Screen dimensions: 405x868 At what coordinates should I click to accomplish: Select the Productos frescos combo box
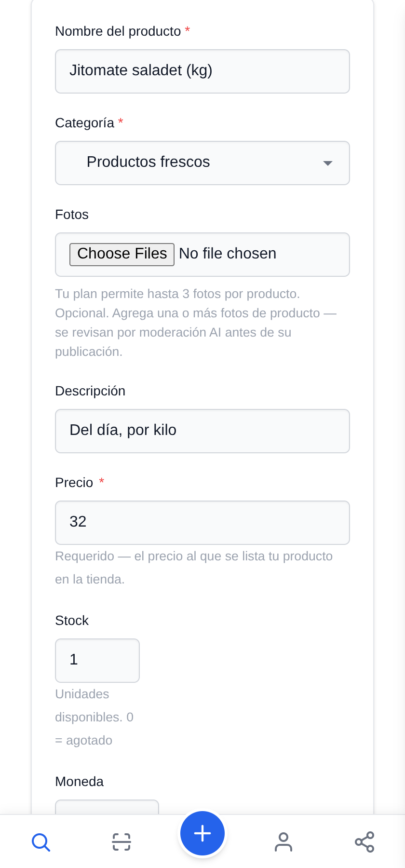tap(202, 163)
